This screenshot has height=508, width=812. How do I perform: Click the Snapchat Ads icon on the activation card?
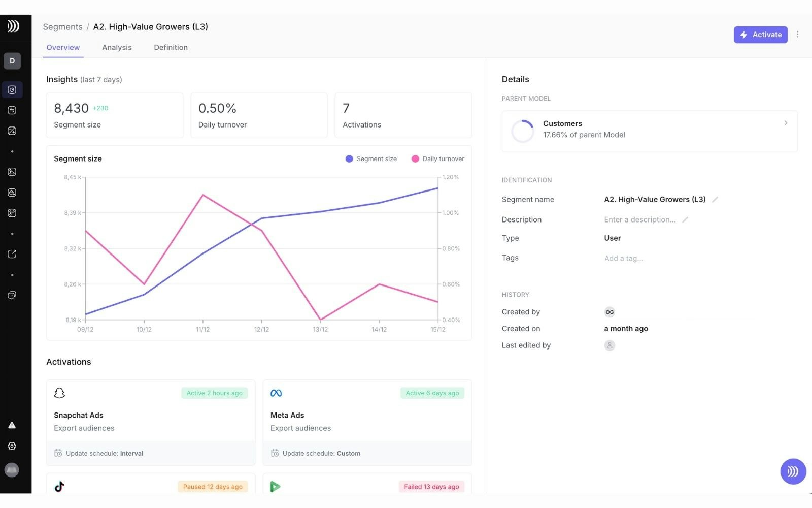tap(59, 393)
